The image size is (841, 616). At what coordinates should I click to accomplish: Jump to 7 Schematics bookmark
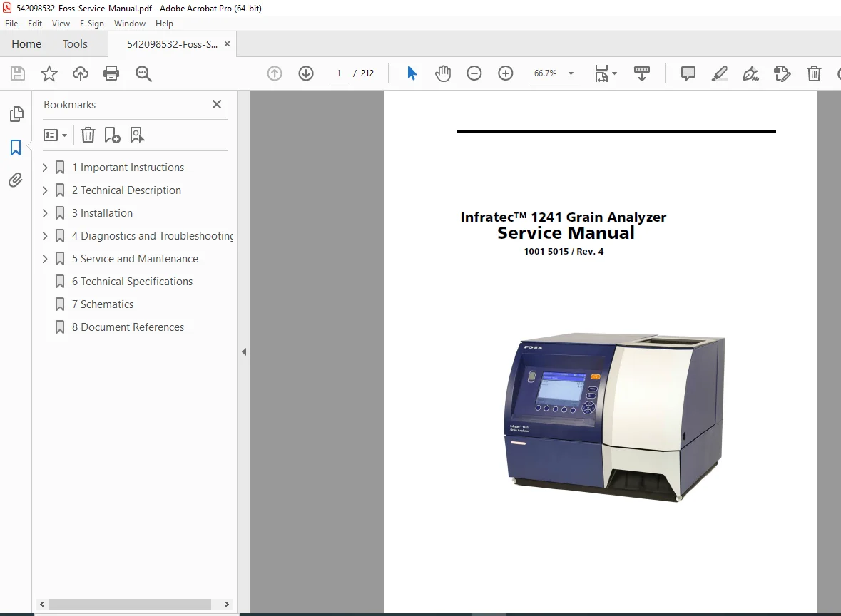pyautogui.click(x=103, y=304)
